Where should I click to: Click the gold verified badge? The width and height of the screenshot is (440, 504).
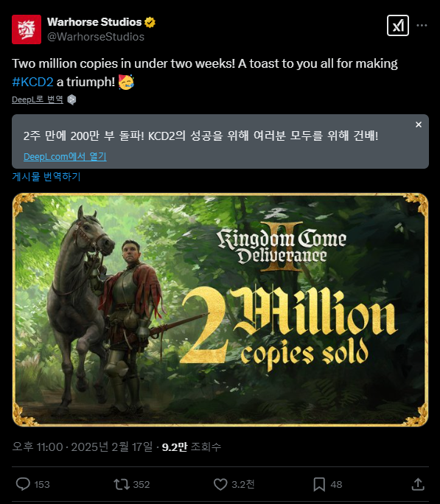(150, 22)
